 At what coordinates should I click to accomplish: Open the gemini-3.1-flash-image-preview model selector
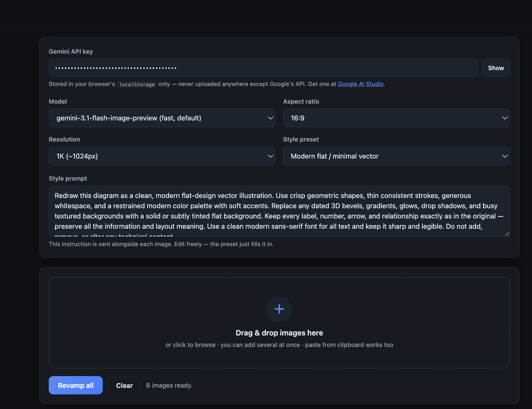click(x=162, y=118)
